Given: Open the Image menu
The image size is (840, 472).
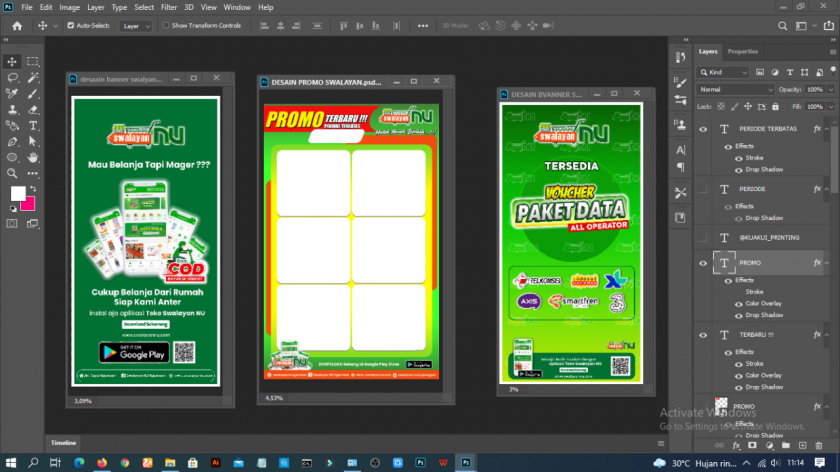Looking at the screenshot, I should pyautogui.click(x=69, y=8).
